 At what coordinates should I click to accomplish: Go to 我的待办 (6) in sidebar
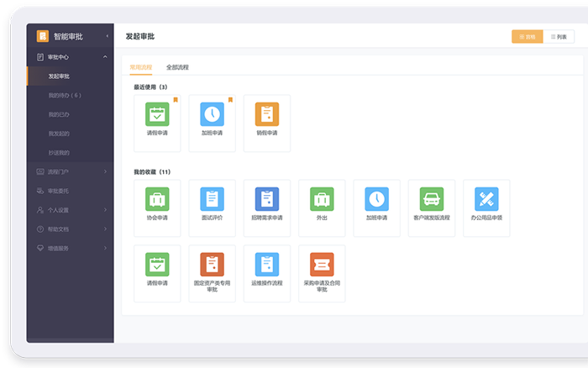(x=65, y=95)
